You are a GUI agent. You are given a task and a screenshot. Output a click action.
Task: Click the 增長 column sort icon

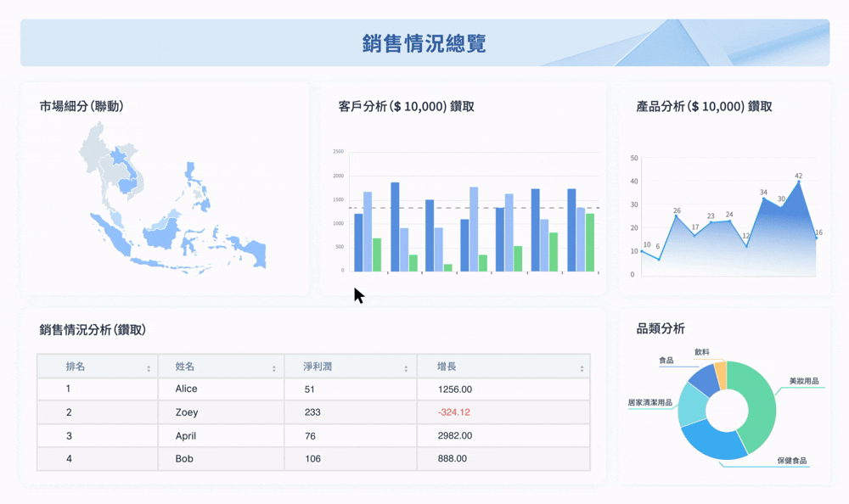point(580,367)
